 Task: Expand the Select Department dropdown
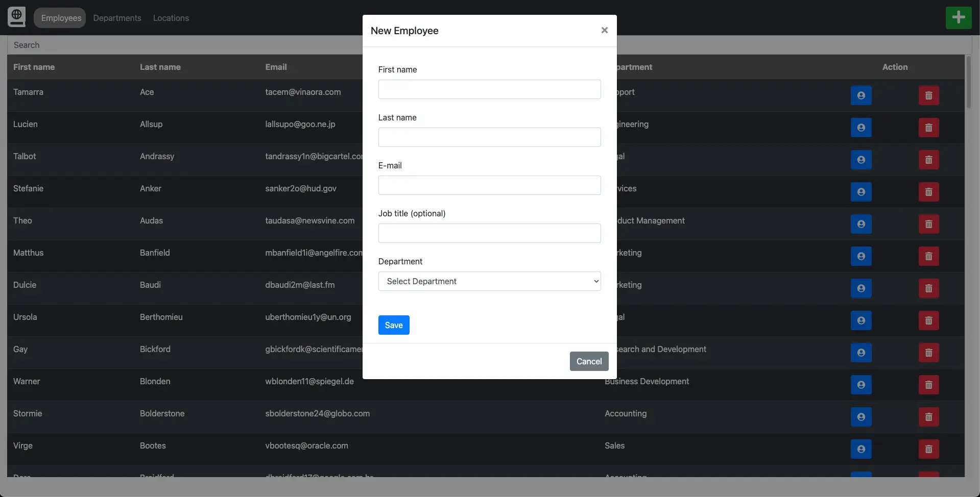pos(489,281)
